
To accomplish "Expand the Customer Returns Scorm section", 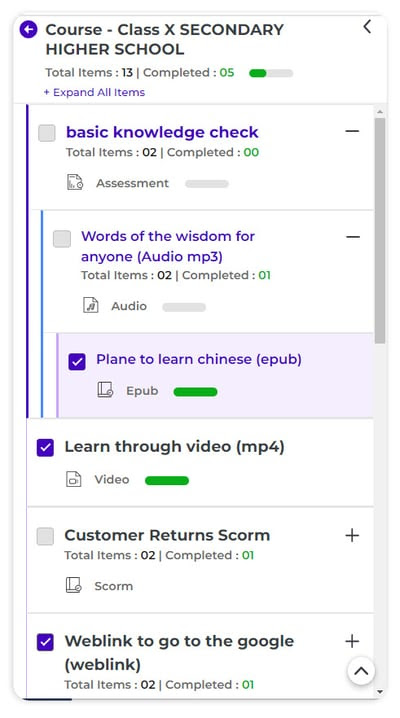I will 352,535.
